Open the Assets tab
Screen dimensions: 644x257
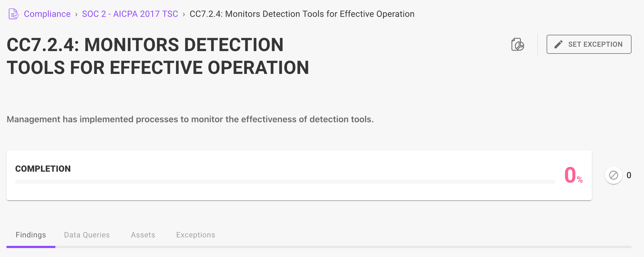143,235
